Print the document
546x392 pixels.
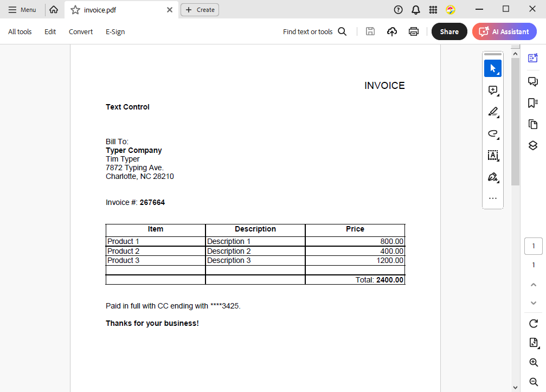413,31
